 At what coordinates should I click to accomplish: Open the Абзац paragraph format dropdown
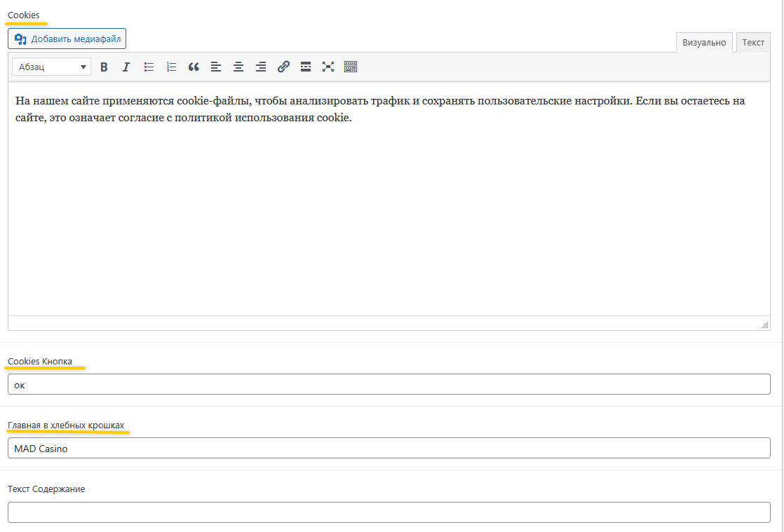point(52,67)
